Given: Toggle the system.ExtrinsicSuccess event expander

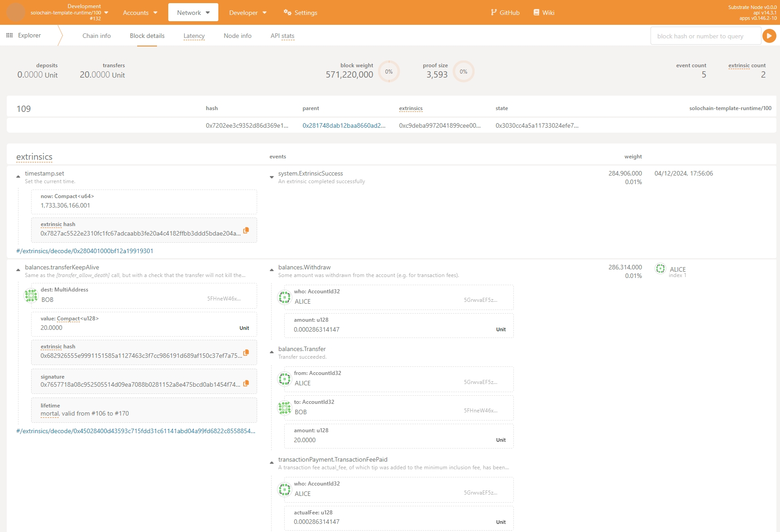Looking at the screenshot, I should (x=272, y=177).
